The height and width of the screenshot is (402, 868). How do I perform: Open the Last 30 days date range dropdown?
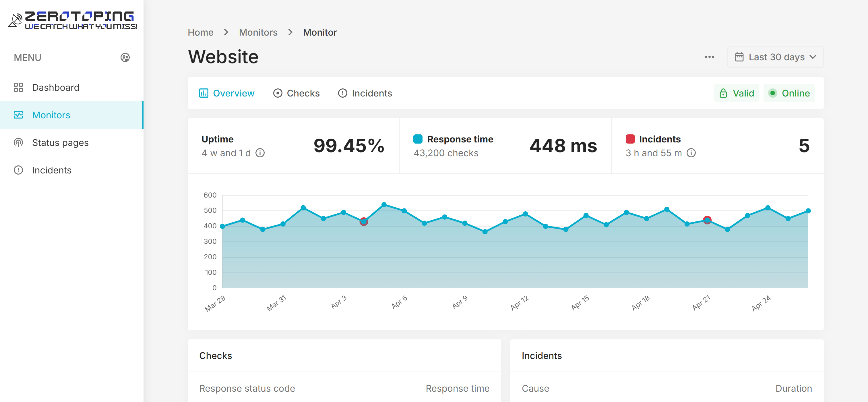775,57
